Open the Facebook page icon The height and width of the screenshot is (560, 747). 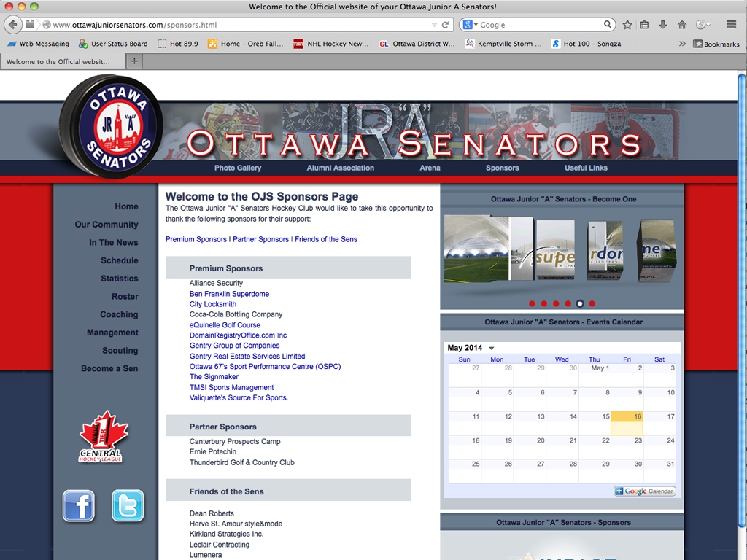[79, 505]
